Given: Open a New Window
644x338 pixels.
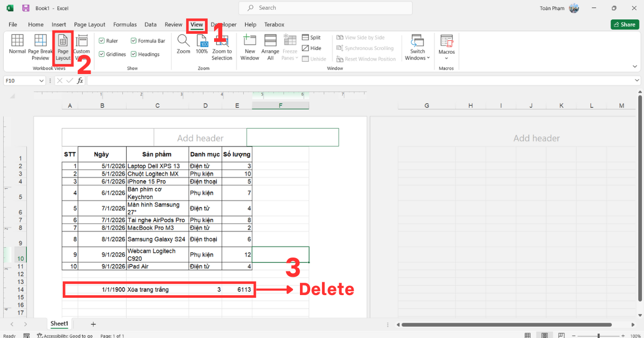Looking at the screenshot, I should [x=250, y=47].
